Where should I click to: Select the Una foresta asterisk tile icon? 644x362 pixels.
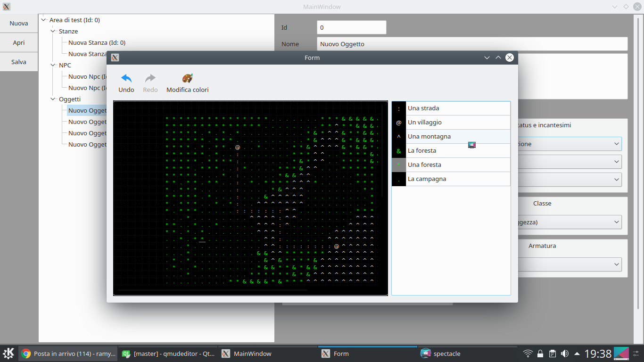pos(399,165)
